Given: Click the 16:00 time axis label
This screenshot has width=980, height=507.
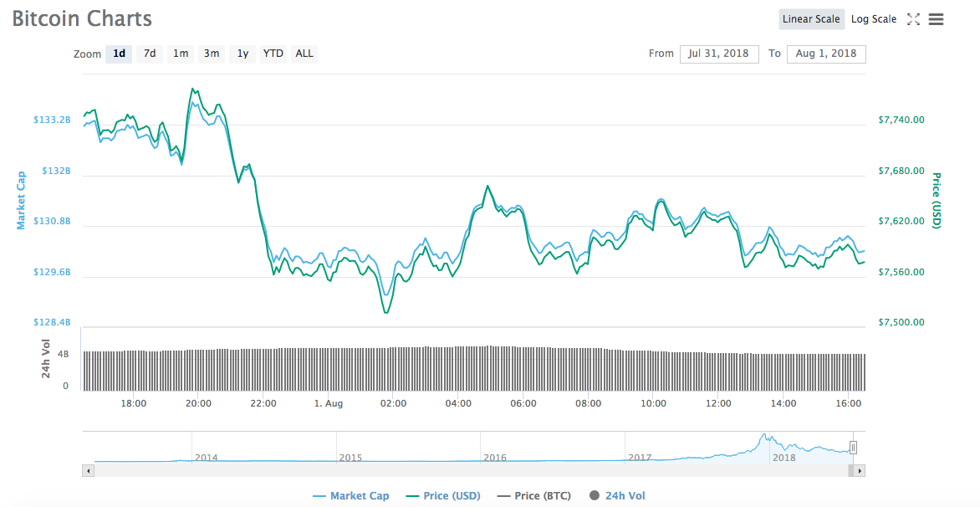Looking at the screenshot, I should pos(848,404).
